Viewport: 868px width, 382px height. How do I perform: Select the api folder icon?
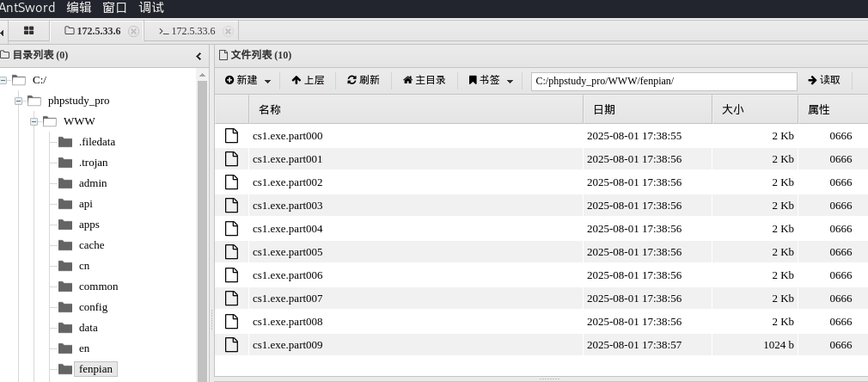65,204
